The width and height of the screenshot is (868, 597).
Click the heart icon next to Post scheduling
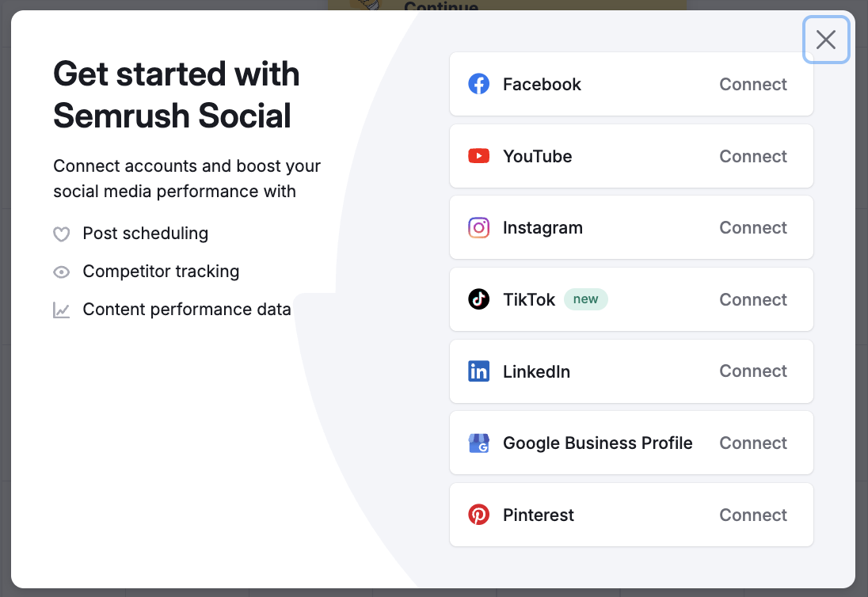pos(62,234)
